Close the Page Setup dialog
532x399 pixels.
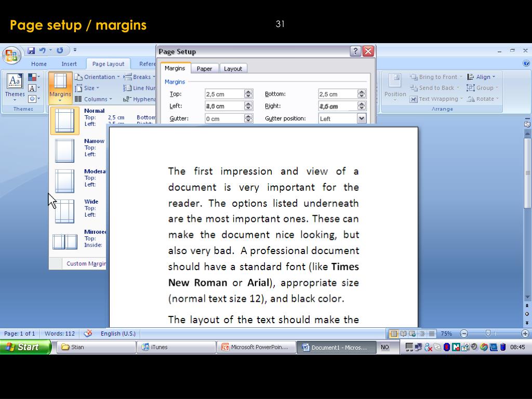(x=368, y=51)
